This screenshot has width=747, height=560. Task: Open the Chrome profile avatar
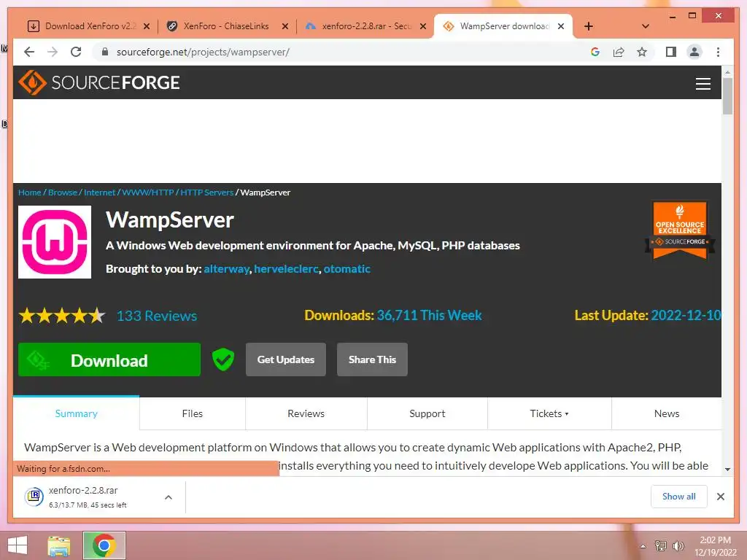(694, 52)
